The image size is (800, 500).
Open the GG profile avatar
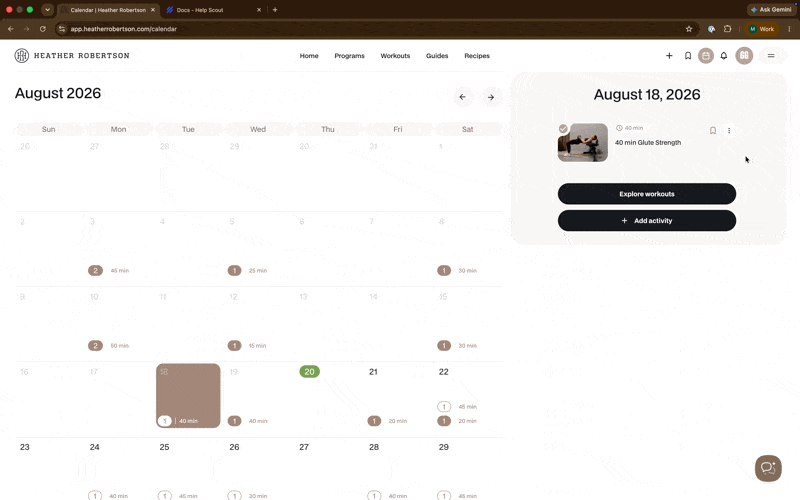tap(744, 56)
